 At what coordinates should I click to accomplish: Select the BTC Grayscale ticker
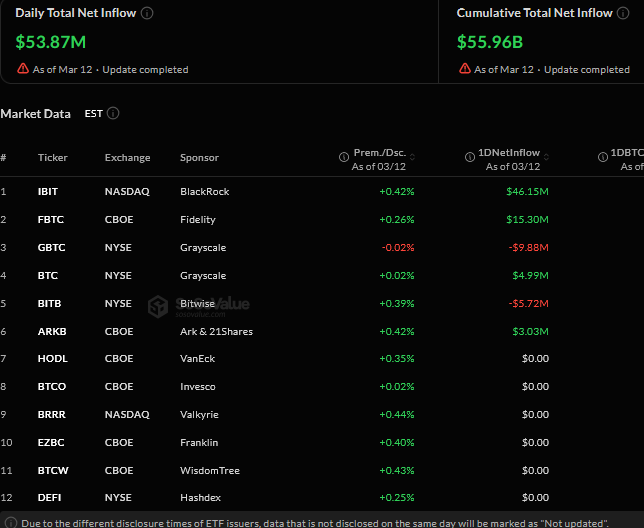coord(48,275)
